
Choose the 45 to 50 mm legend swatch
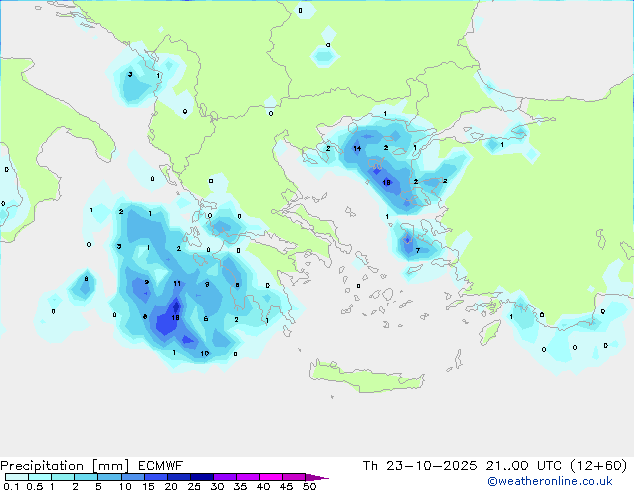pyautogui.click(x=294, y=477)
